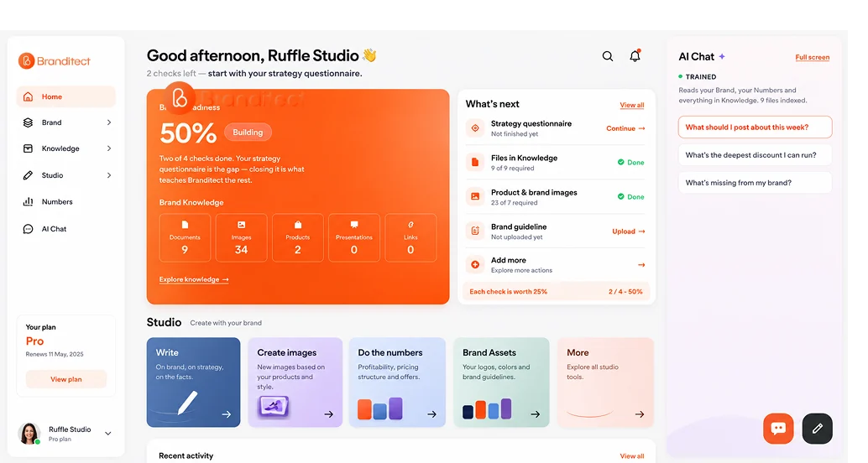Click the AI Chat speech bubble icon in sidebar
The width and height of the screenshot is (868, 463).
29,229
